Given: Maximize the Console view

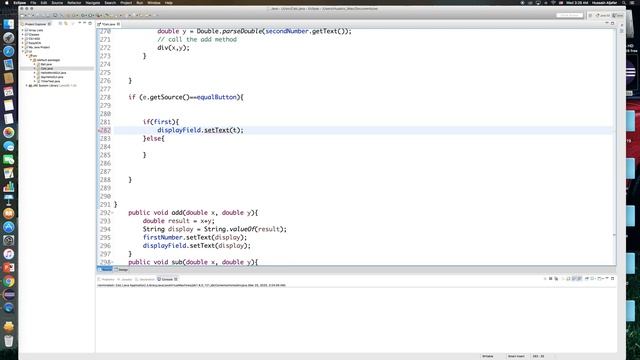Looking at the screenshot, I should (613, 278).
